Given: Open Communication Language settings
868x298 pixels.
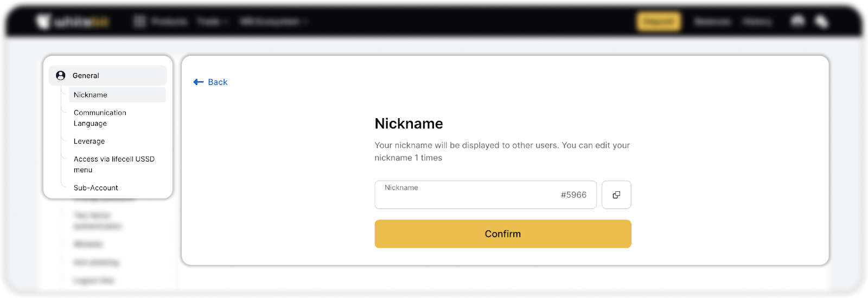Looking at the screenshot, I should [x=100, y=118].
